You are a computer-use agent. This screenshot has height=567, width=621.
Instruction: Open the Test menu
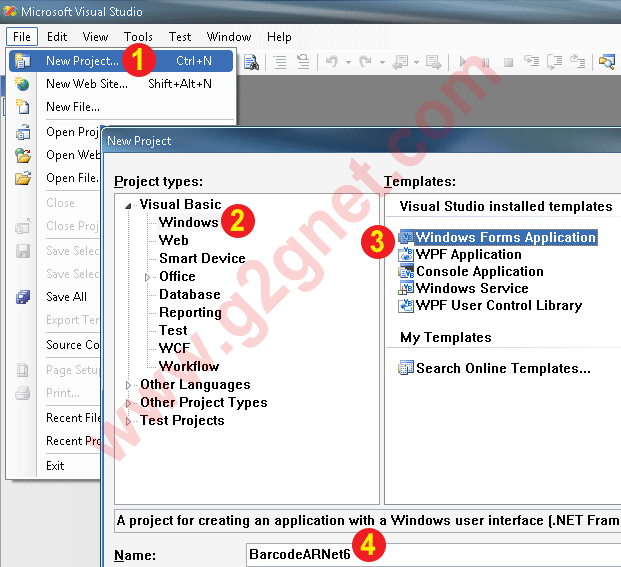coord(180,37)
